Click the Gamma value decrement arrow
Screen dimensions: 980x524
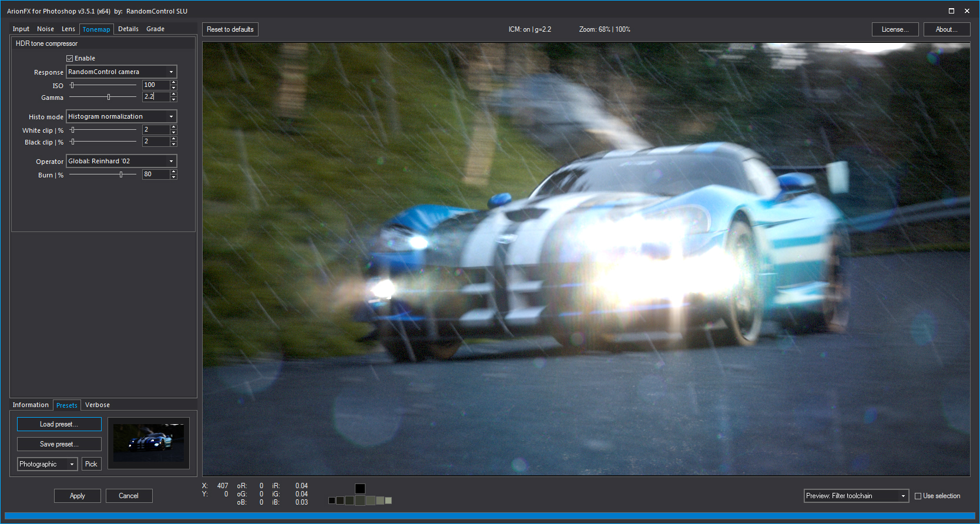(173, 99)
